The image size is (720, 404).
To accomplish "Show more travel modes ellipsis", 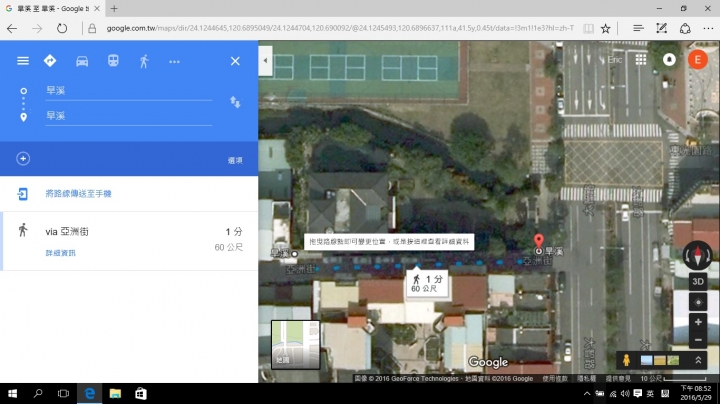I will coord(174,62).
